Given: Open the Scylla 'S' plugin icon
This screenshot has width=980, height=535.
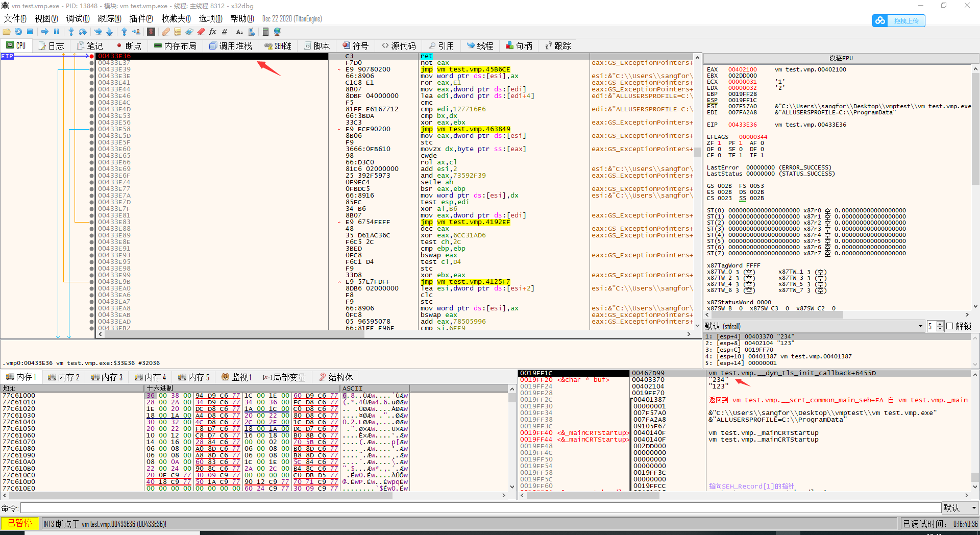Looking at the screenshot, I should (151, 32).
